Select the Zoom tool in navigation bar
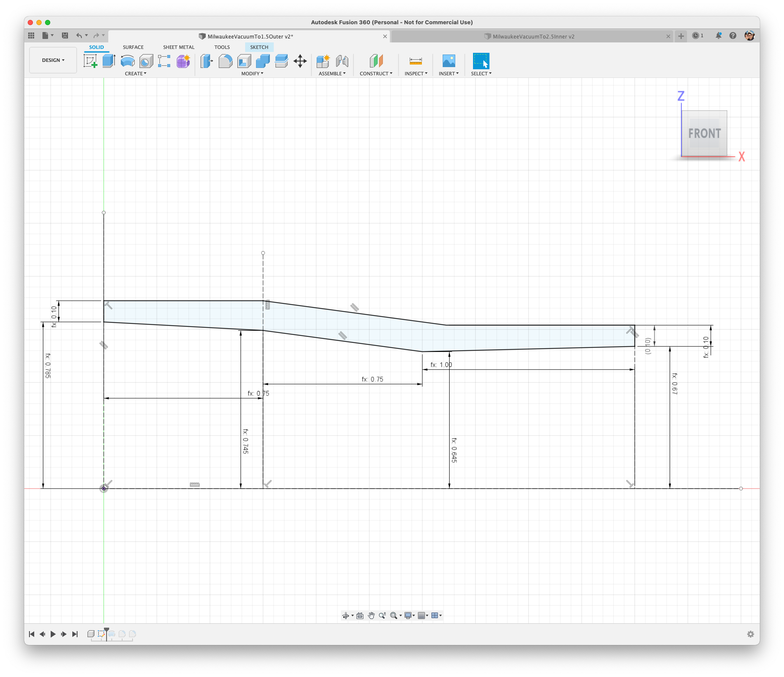The image size is (784, 677). (x=382, y=616)
